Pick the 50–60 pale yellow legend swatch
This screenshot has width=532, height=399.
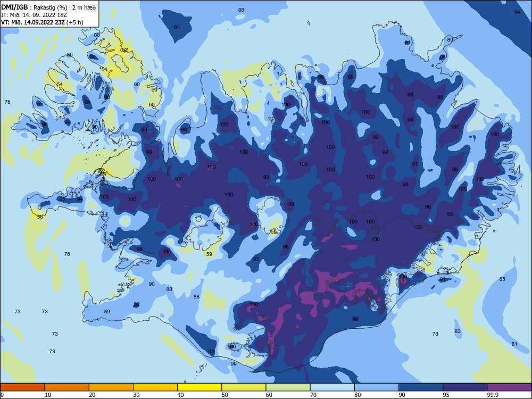pos(244,387)
